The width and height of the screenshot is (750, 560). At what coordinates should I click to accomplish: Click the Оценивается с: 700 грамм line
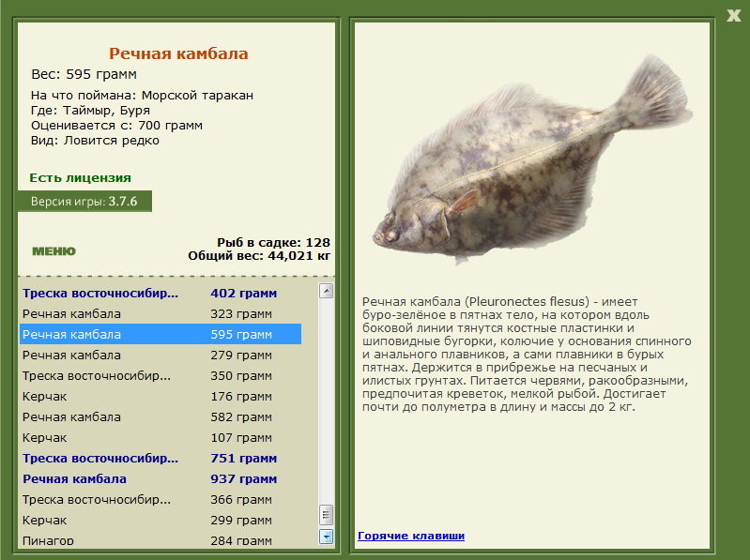(116, 125)
